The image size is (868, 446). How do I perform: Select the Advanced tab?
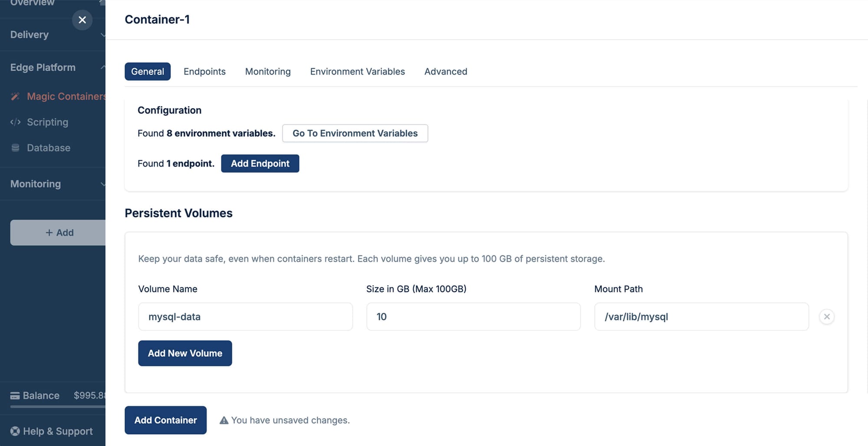pos(446,72)
